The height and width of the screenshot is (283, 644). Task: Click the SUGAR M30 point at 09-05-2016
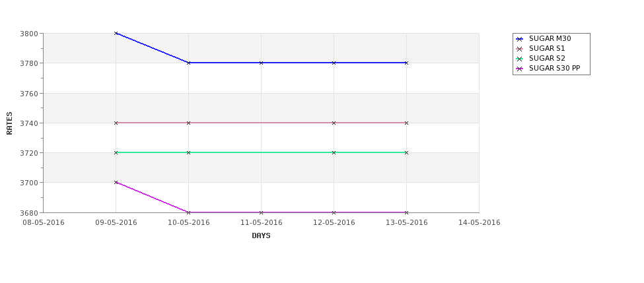tap(116, 33)
